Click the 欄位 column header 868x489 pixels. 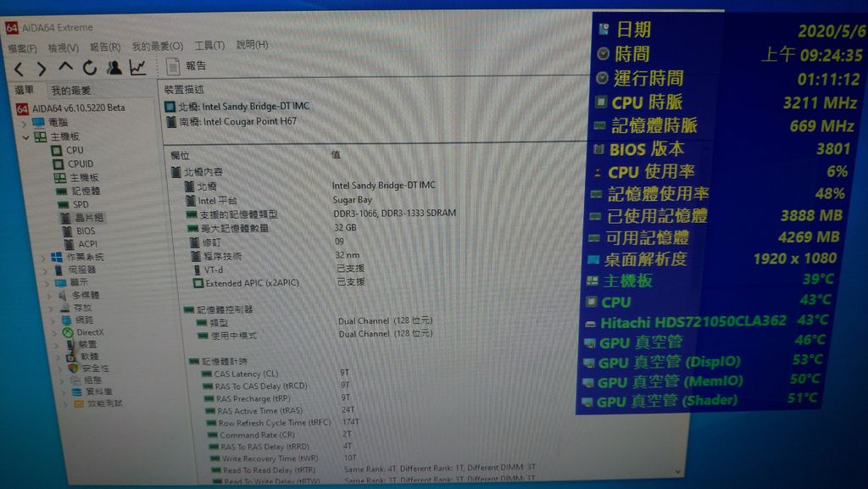(180, 156)
